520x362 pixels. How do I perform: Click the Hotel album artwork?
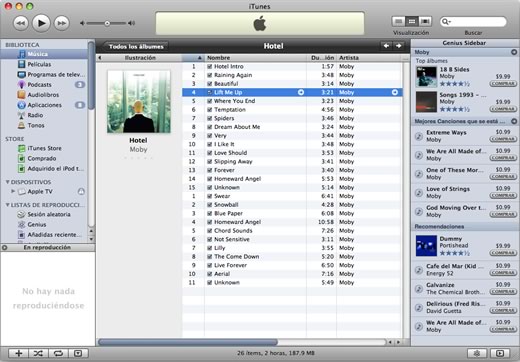coord(139,102)
